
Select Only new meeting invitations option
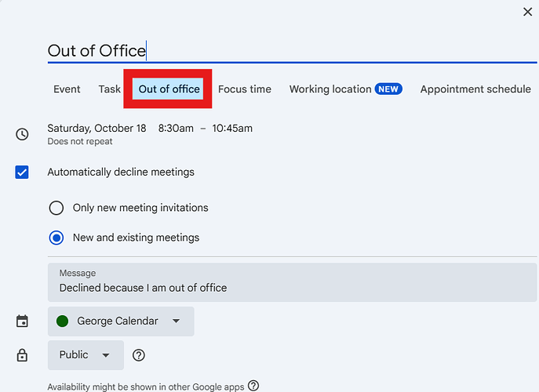coord(56,208)
